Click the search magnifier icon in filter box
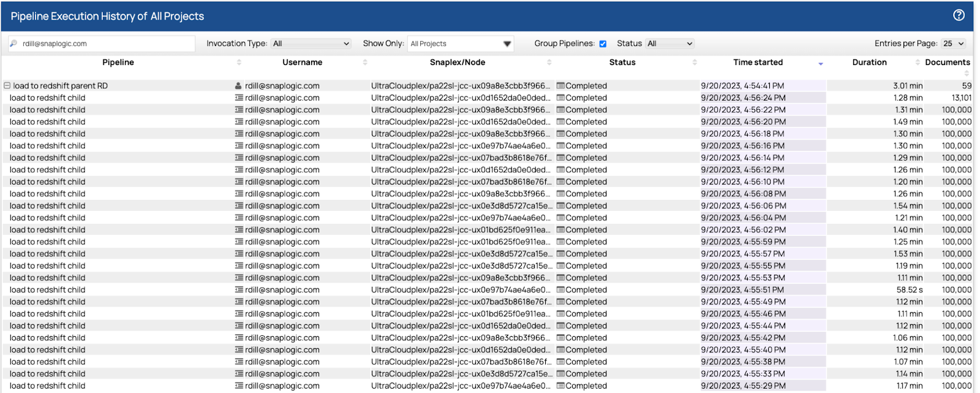Screen dimensions: 980x393 (x=13, y=44)
